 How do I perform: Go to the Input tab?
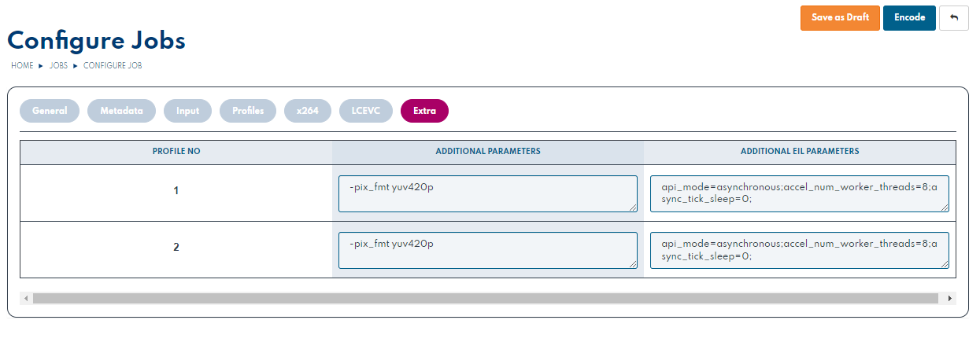click(x=187, y=111)
